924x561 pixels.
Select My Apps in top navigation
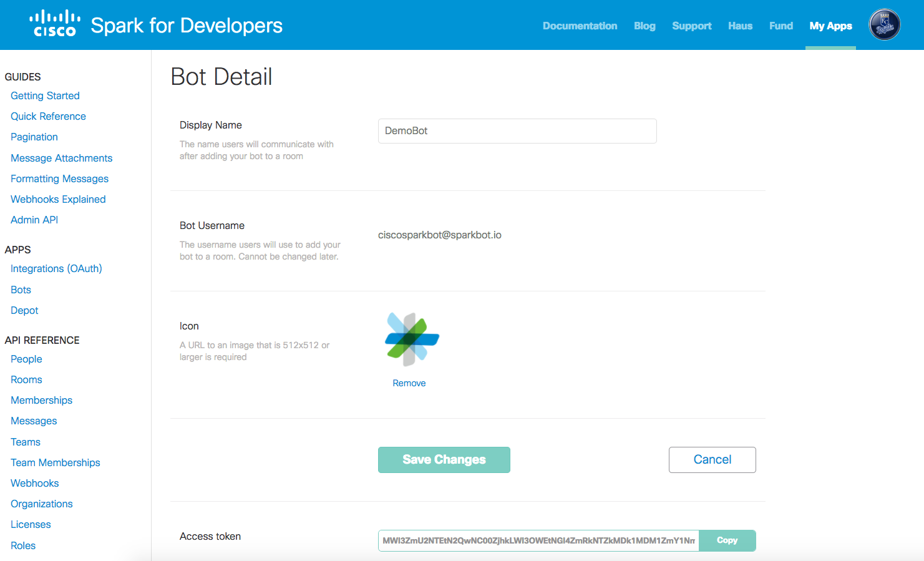[830, 26]
